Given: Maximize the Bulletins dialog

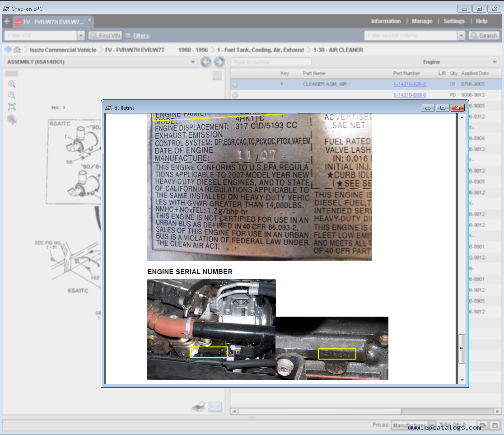Looking at the screenshot, I should [443, 108].
